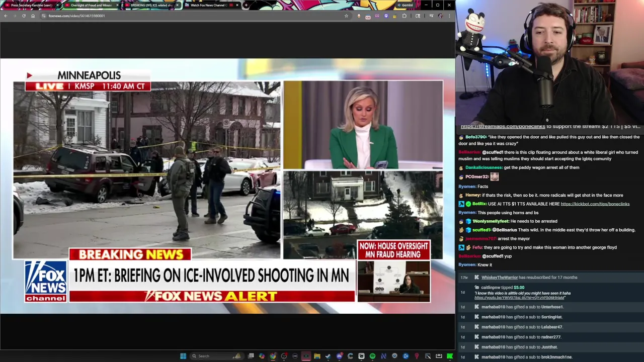Go back in the browser
The width and height of the screenshot is (644, 362).
(6, 16)
